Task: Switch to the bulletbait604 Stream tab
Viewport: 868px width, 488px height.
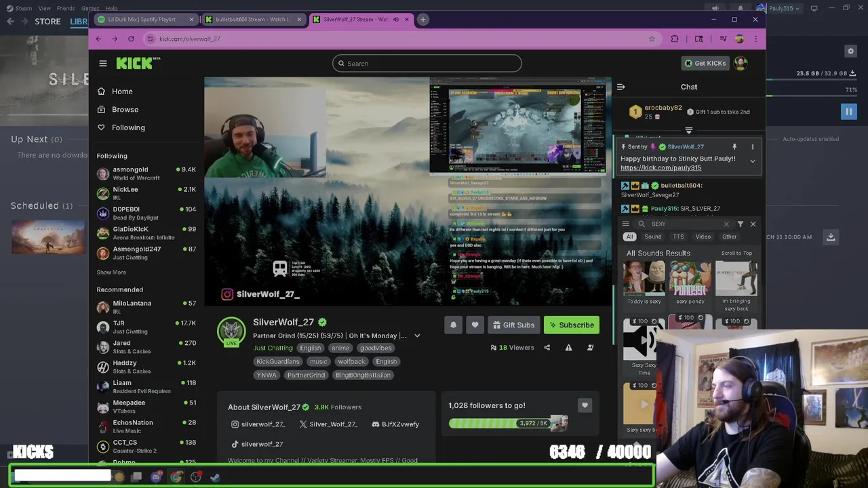Action: 252,19
